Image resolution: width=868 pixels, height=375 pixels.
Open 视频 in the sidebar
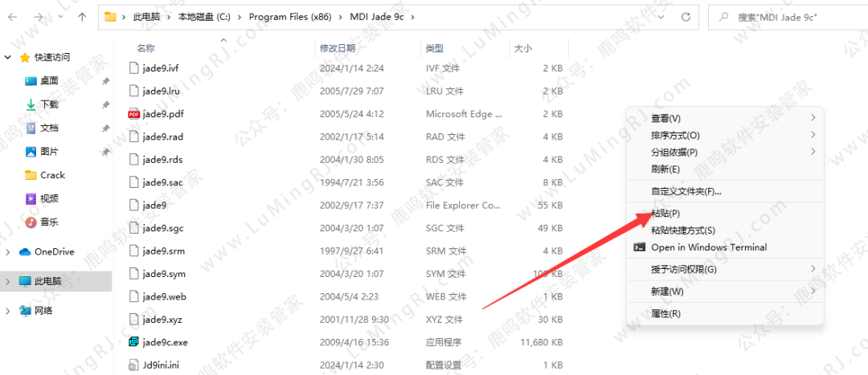pyautogui.click(x=49, y=198)
